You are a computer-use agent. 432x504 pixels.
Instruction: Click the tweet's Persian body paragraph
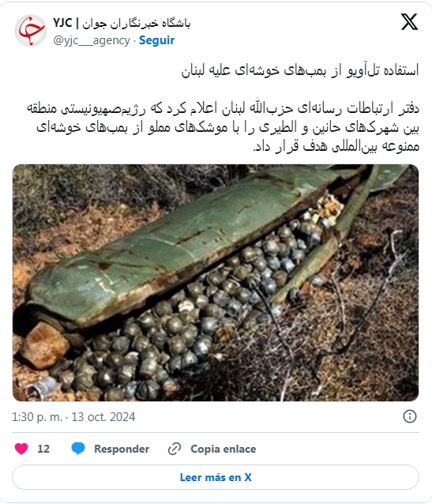[223, 128]
